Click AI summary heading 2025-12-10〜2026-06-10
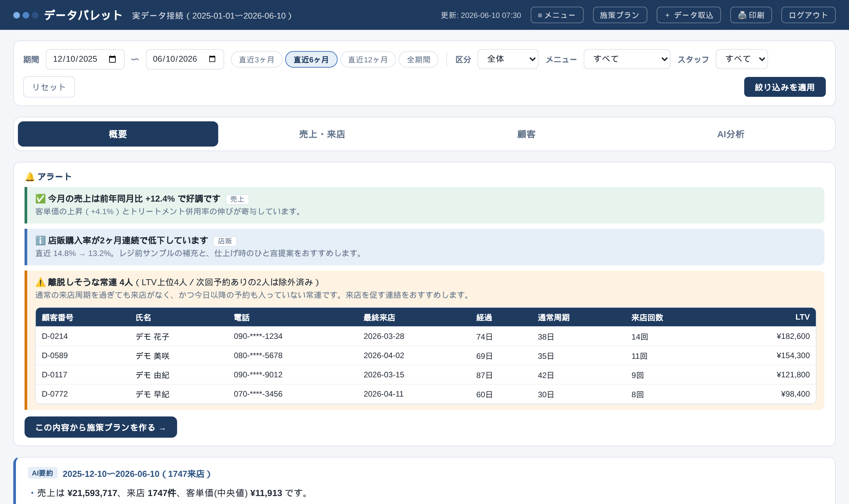849x504 pixels. point(137,474)
